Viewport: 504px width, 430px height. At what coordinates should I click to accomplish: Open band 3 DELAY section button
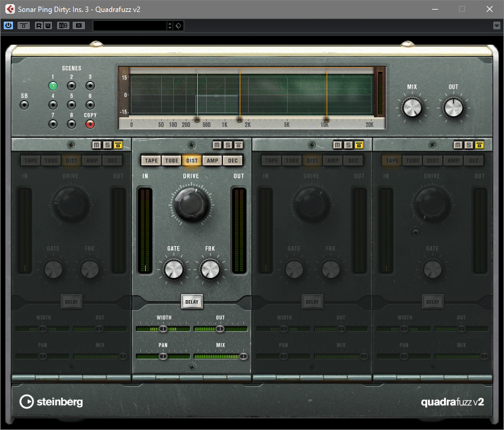click(312, 302)
